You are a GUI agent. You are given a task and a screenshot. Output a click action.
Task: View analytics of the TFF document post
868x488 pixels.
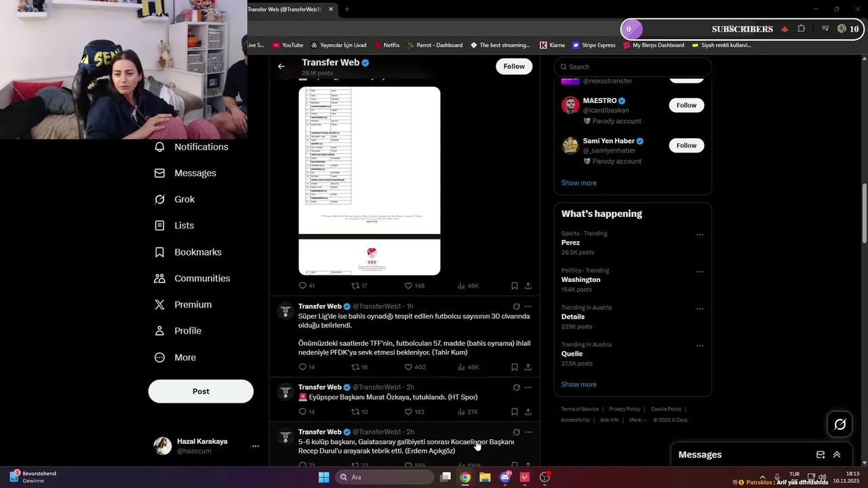click(x=468, y=286)
